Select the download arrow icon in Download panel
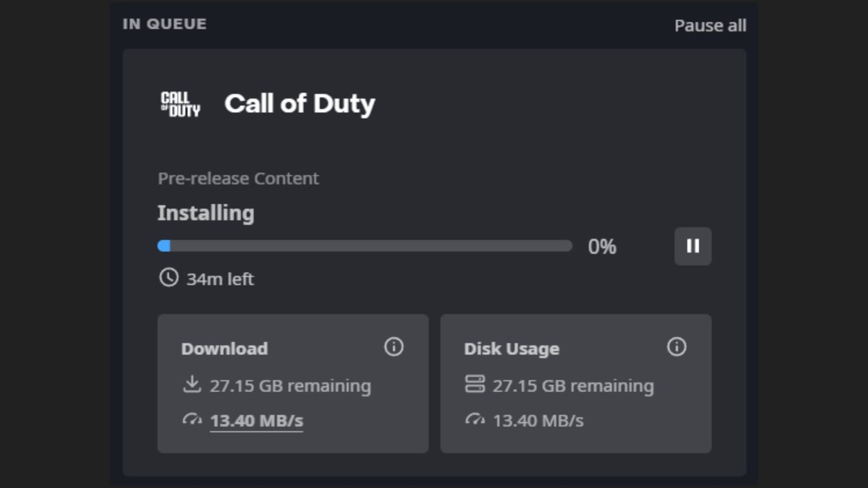The height and width of the screenshot is (488, 868). (x=191, y=384)
